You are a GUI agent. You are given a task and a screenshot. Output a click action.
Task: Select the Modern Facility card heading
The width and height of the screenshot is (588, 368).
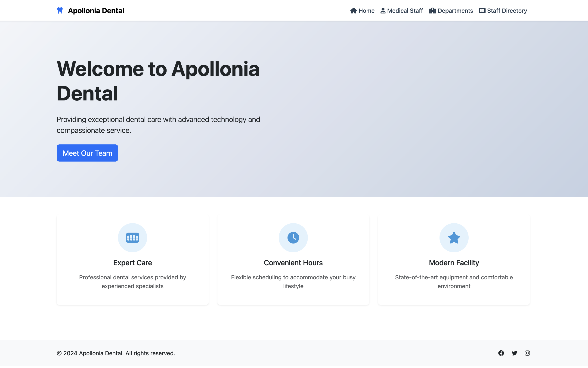click(x=454, y=263)
